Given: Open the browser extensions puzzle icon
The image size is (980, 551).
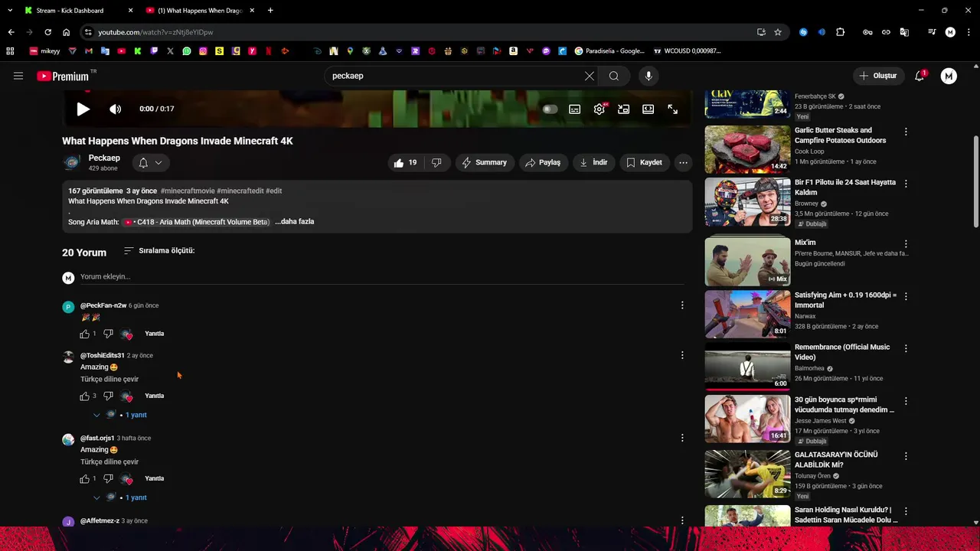Looking at the screenshot, I should coord(841,32).
